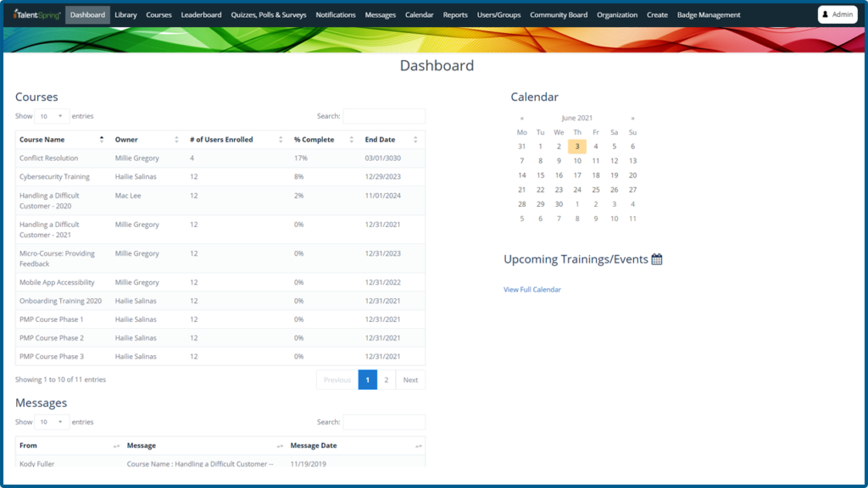Sort courses by End Date column
868x488 pixels.
[x=415, y=140]
